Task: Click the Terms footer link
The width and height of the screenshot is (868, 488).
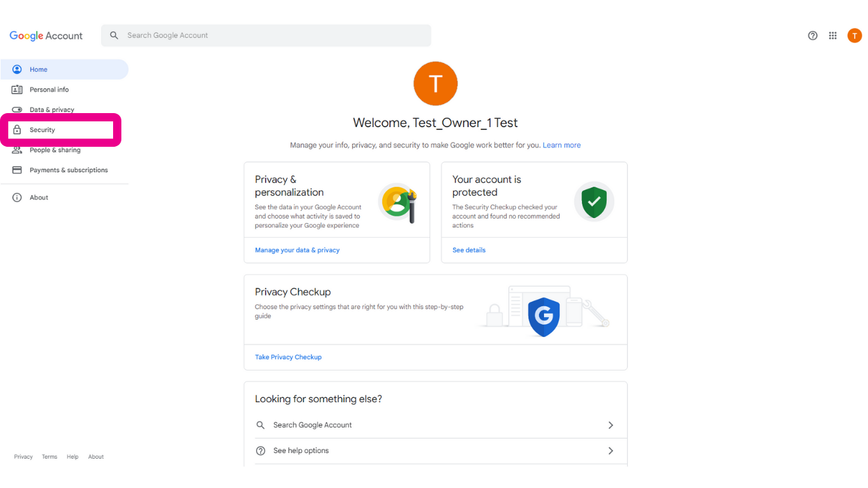Action: tap(50, 457)
